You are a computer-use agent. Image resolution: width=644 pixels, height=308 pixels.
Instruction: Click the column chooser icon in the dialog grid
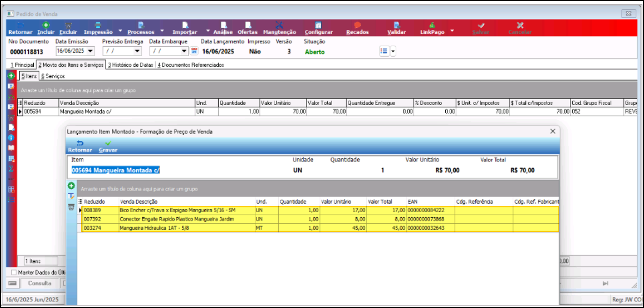[80, 202]
